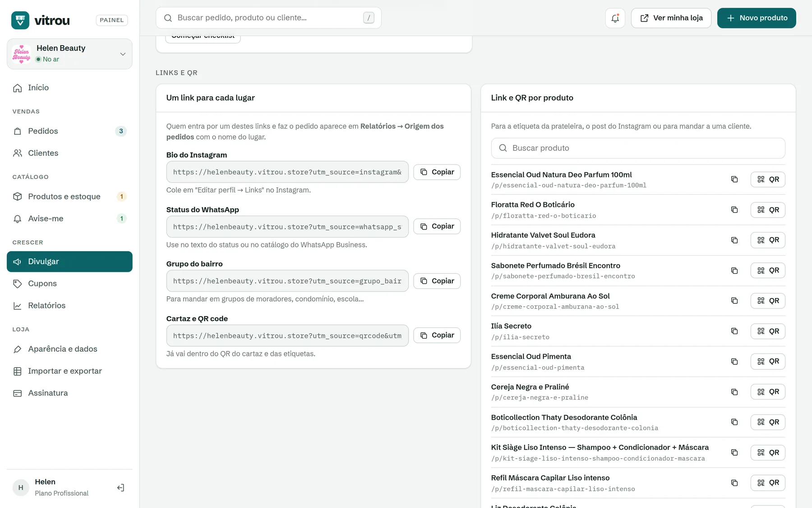Viewport: 812px width, 508px height.
Task: Click the Helen Beauty store avatar
Action: [x=22, y=54]
